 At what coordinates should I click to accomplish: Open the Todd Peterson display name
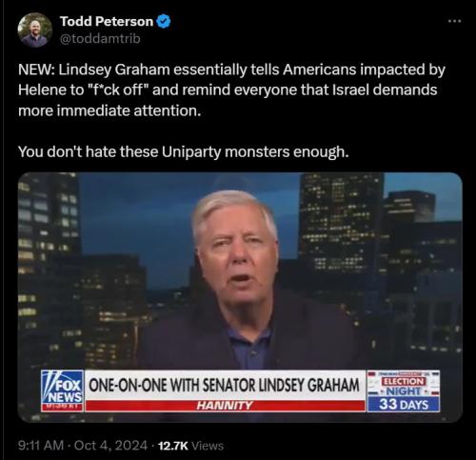[x=107, y=21]
